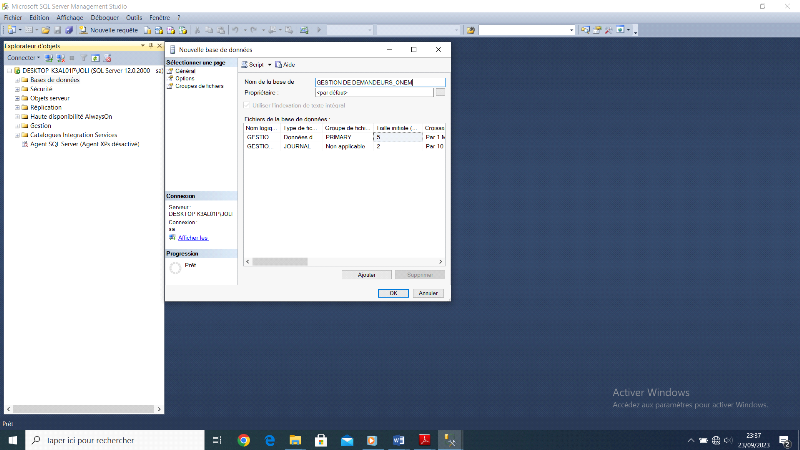The width and height of the screenshot is (800, 450).
Task: Click the Undo arrow in the toolbar
Action: pyautogui.click(x=235, y=30)
